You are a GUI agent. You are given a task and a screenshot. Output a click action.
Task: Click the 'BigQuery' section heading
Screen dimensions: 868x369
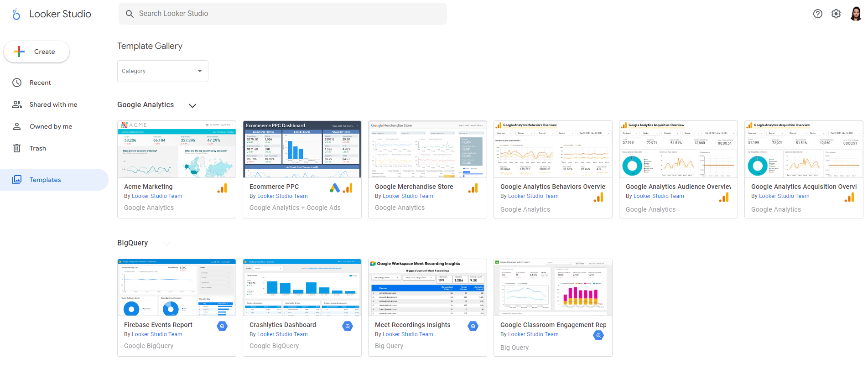pyautogui.click(x=133, y=243)
